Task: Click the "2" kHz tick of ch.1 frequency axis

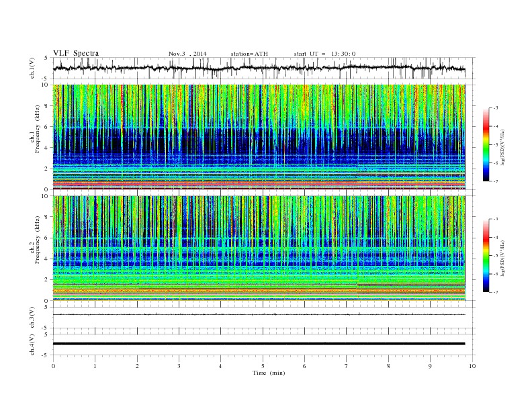Action: pos(46,169)
